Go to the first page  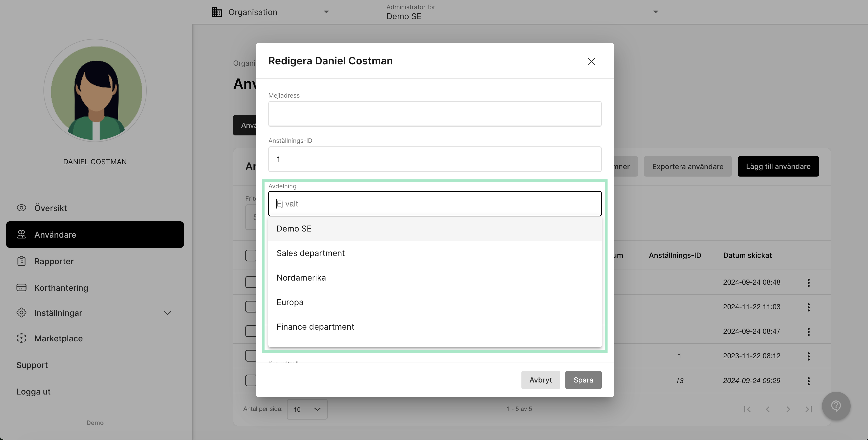pos(747,409)
